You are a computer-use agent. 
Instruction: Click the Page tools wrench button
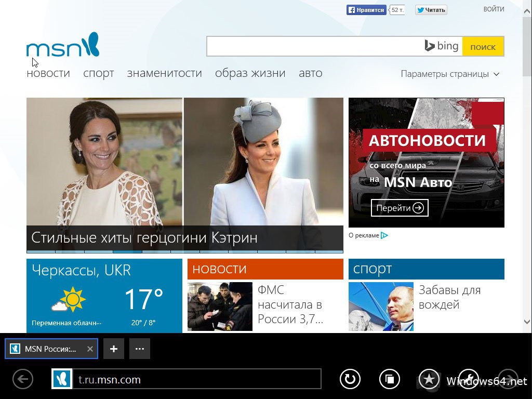(469, 379)
